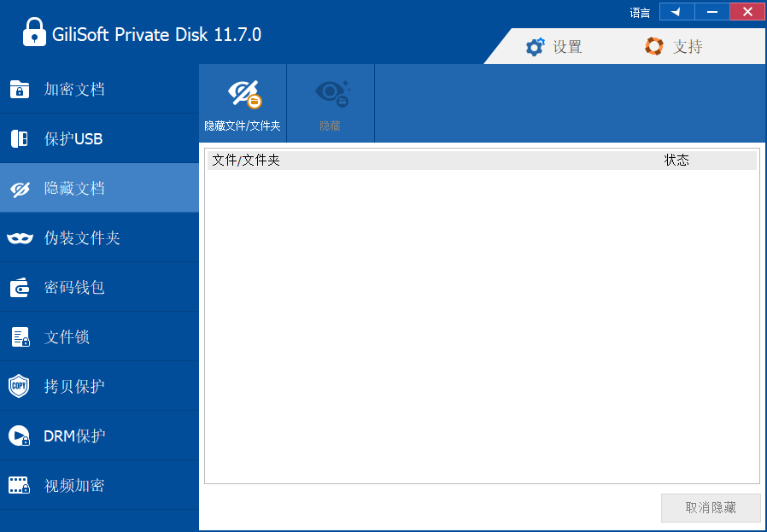Open the 文件锁 section

(99, 336)
